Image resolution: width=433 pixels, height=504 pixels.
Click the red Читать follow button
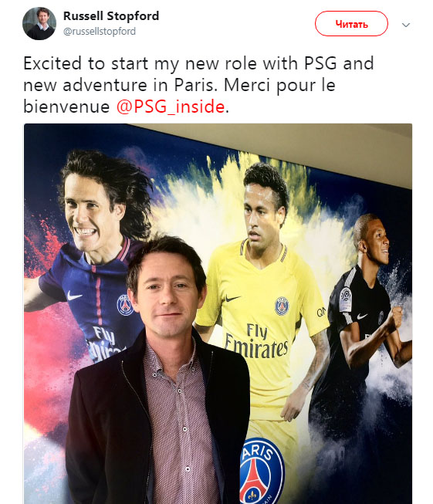(351, 24)
